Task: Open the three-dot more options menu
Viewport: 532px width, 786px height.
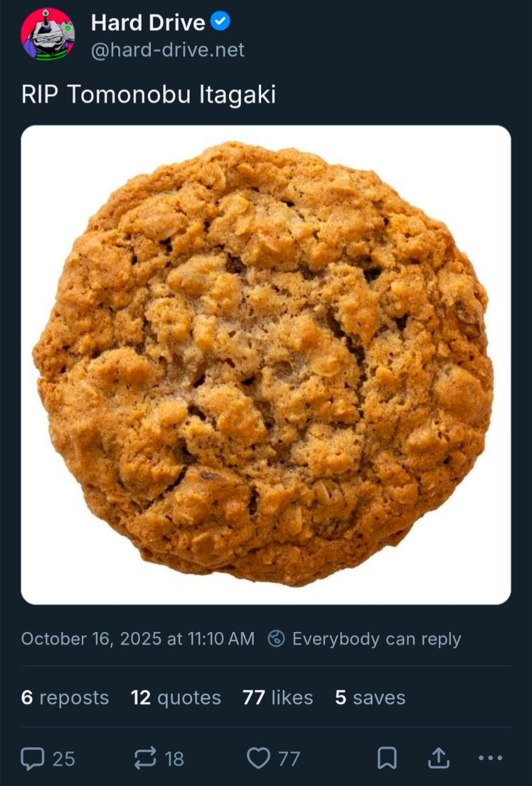Action: [x=490, y=758]
